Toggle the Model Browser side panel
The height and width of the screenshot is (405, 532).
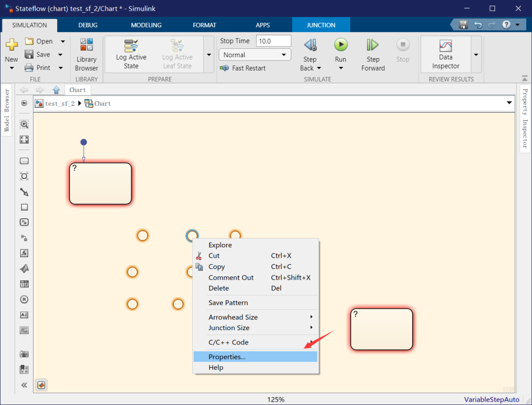(6, 110)
